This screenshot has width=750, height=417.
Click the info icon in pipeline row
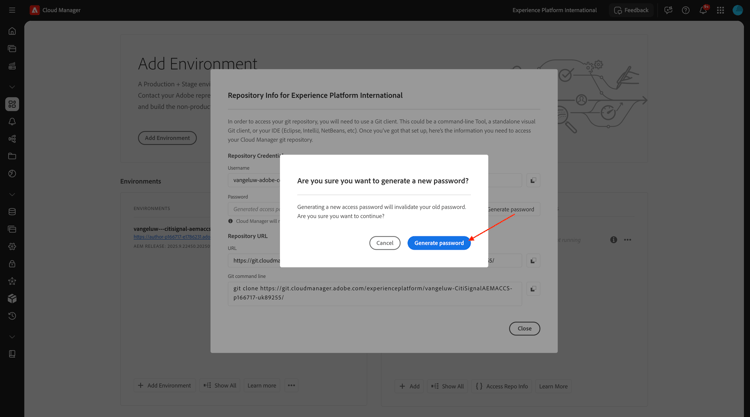(x=613, y=240)
